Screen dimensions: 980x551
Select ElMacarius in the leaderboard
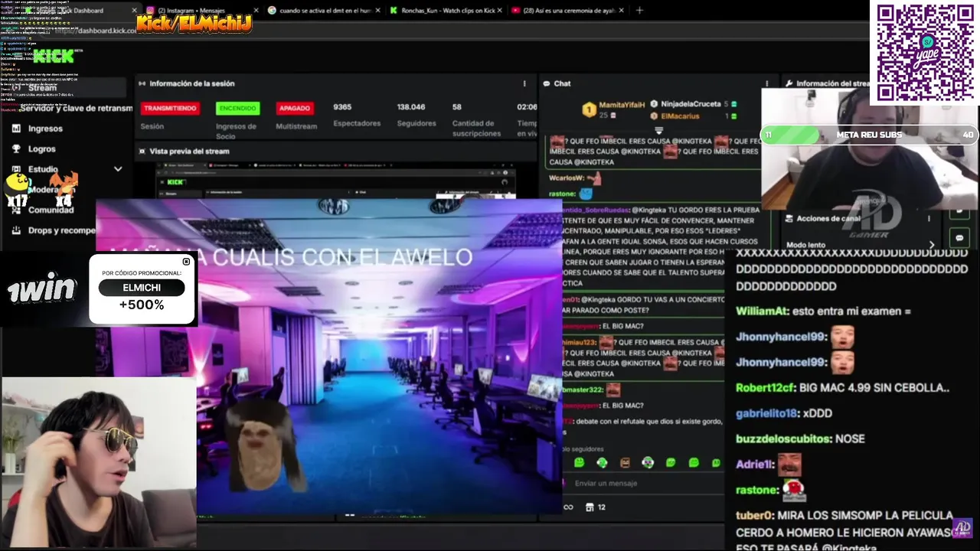(680, 116)
